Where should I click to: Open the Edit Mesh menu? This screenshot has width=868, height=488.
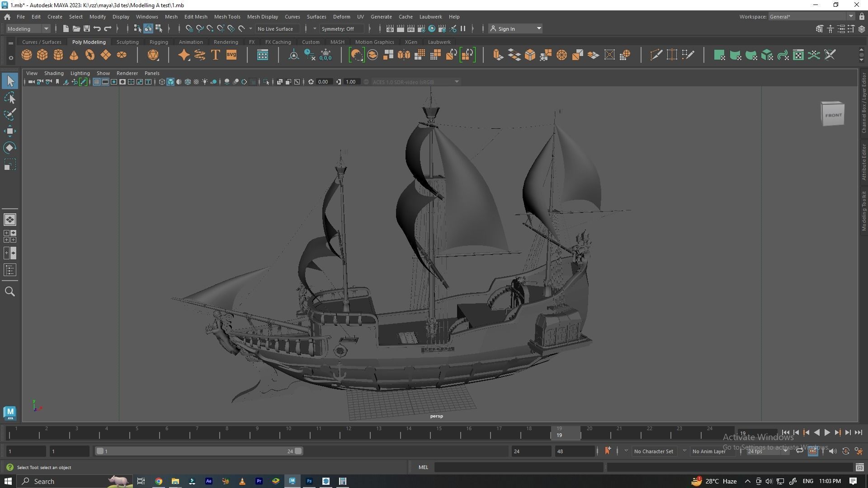tap(196, 17)
